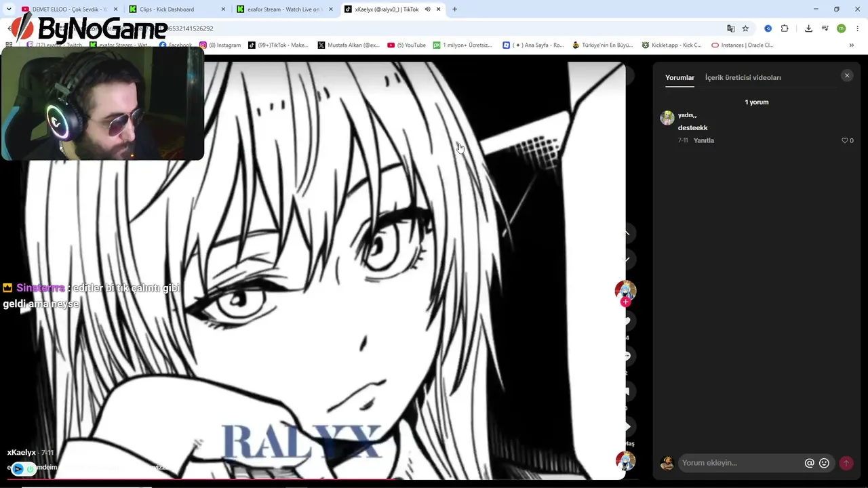Viewport: 868px width, 488px height.
Task: Post the comment with the red send button
Action: point(846,463)
